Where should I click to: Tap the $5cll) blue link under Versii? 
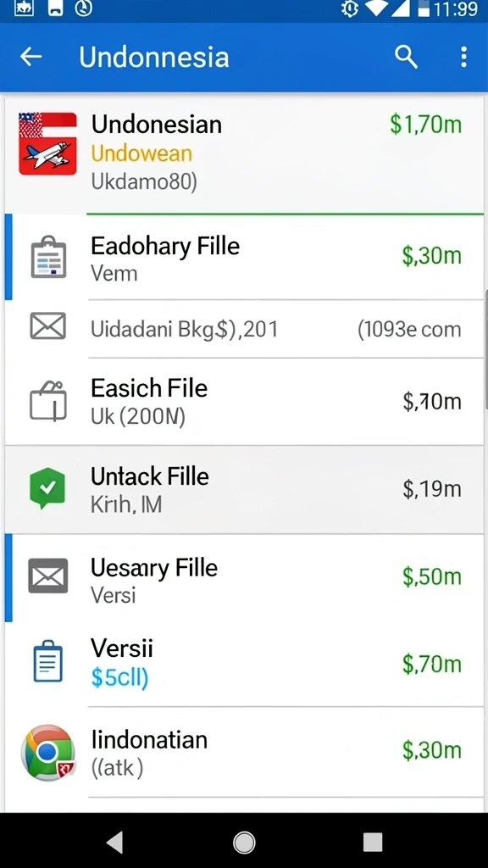coord(119,677)
